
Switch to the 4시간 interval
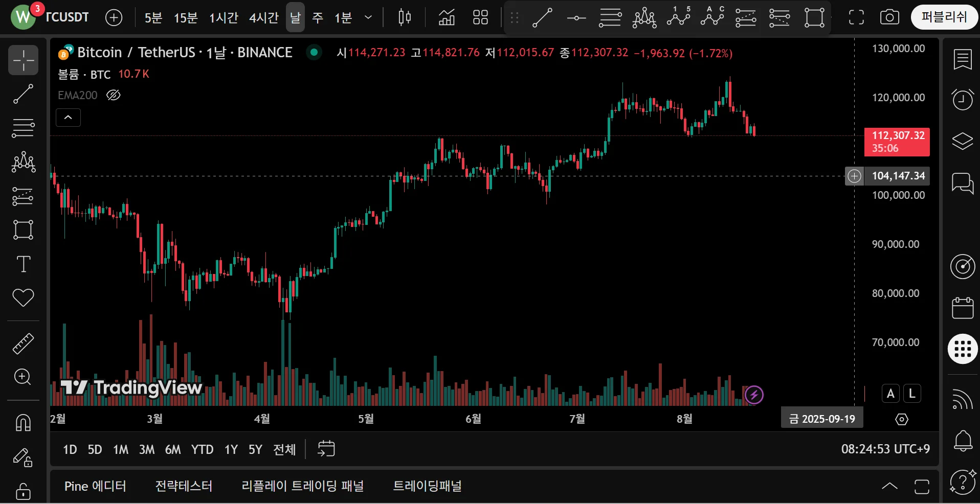[263, 18]
